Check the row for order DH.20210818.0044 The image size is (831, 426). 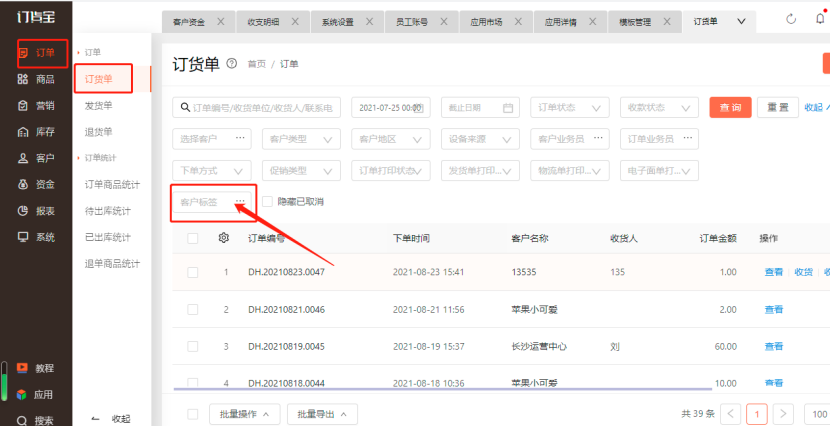(192, 383)
